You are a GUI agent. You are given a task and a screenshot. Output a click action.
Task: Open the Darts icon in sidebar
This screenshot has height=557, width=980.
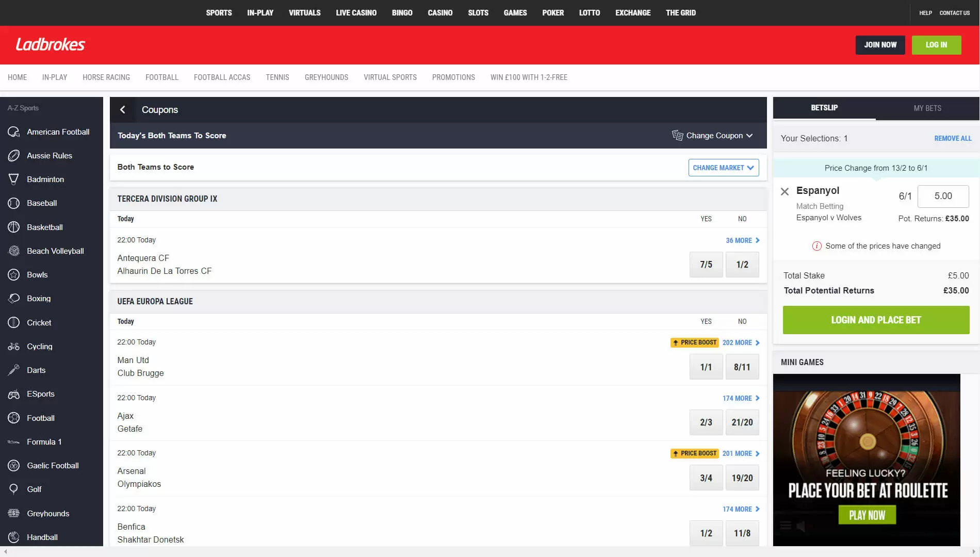tap(14, 370)
